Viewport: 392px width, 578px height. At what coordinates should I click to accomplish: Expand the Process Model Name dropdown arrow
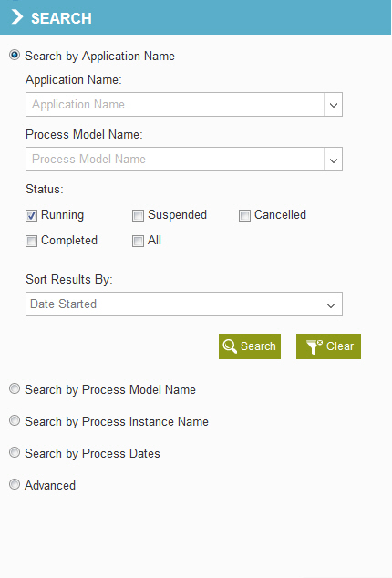tap(334, 160)
